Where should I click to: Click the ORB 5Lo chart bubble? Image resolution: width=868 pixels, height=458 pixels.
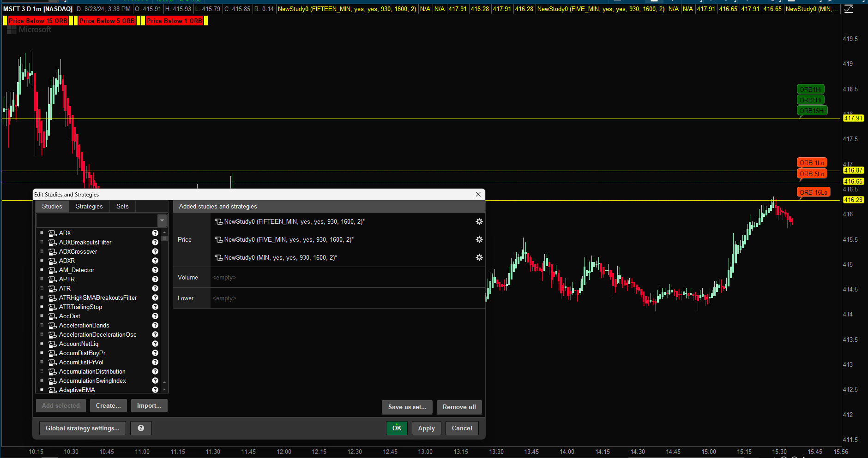click(812, 174)
